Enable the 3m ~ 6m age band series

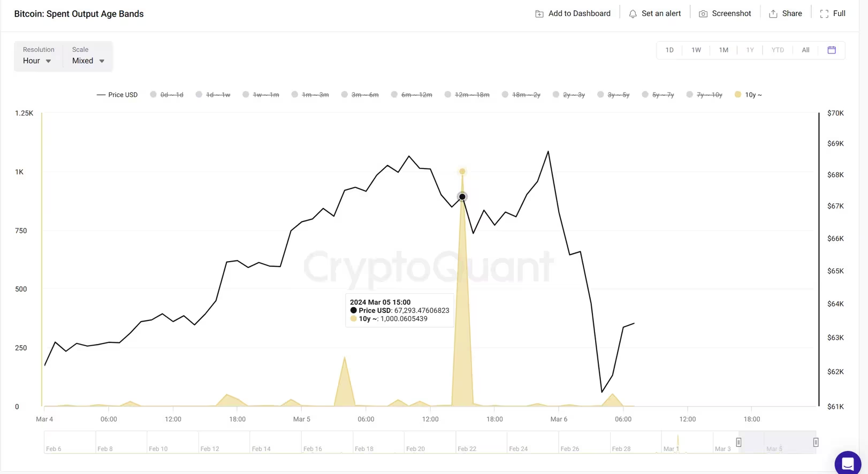click(x=360, y=95)
